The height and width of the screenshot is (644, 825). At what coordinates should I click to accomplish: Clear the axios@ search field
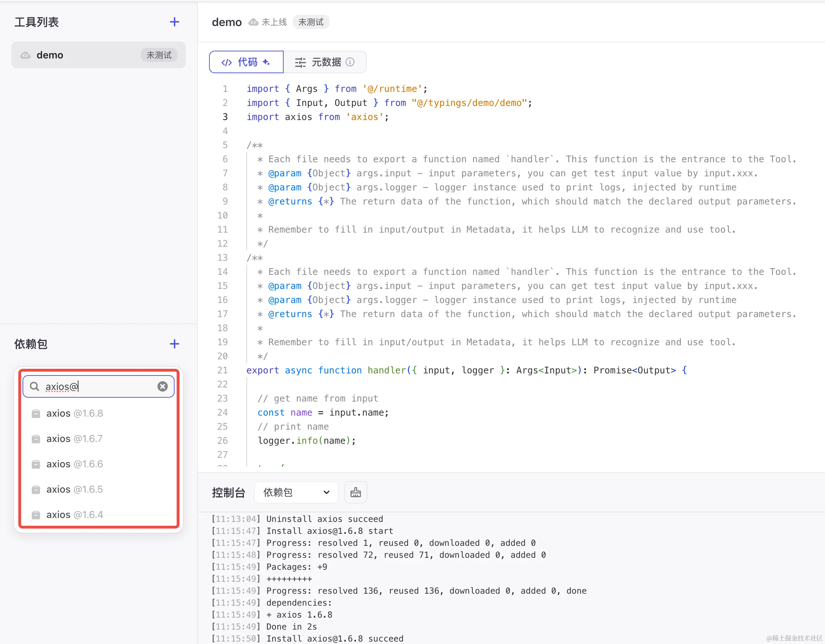(x=163, y=386)
